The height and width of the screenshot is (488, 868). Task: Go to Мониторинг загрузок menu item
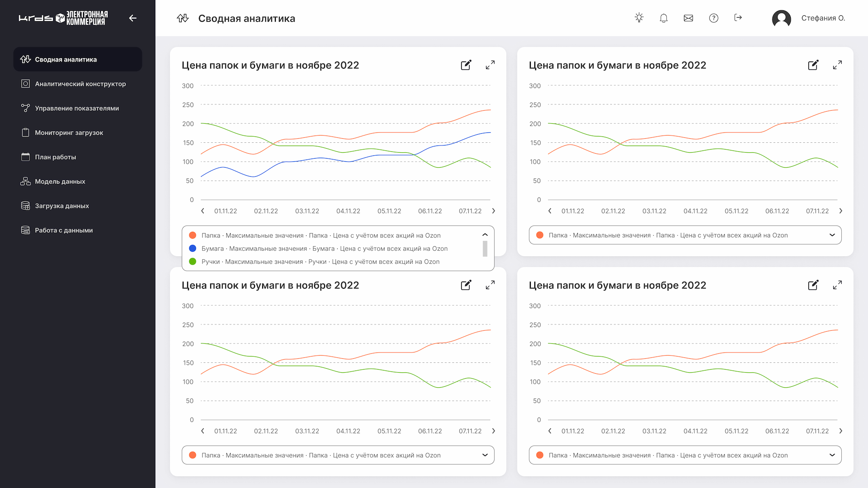[x=69, y=133]
